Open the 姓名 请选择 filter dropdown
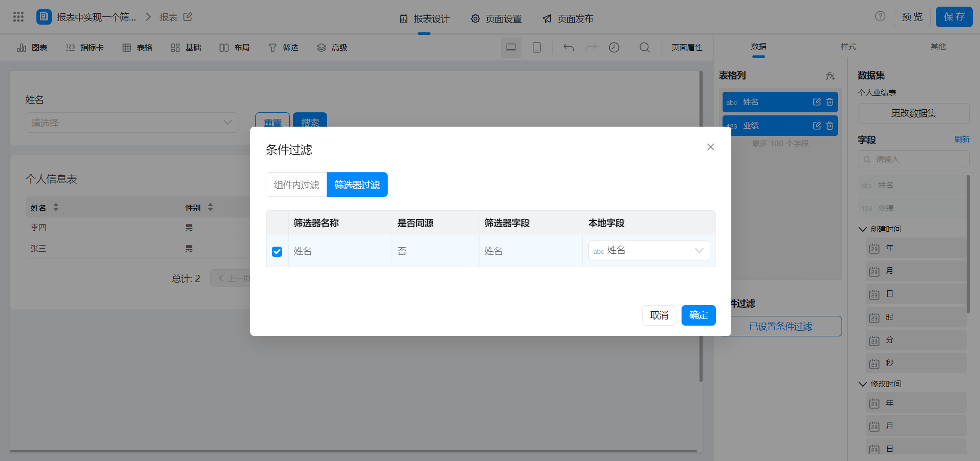Image resolution: width=980 pixels, height=461 pixels. 132,123
